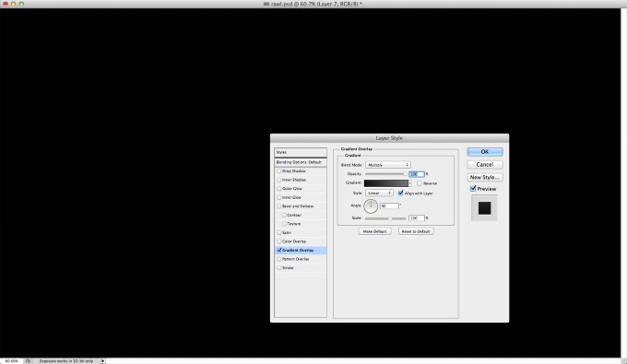The height and width of the screenshot is (364, 627).
Task: Click the document proxy icon in title bar
Action: pos(266,4)
